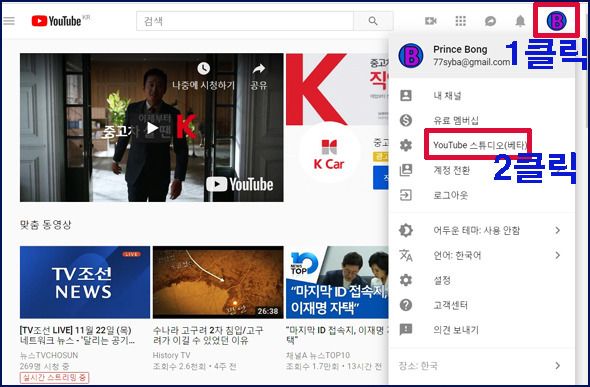Image resolution: width=590 pixels, height=387 pixels.
Task: Select 장소: 한국 menu item
Action: pyautogui.click(x=482, y=366)
